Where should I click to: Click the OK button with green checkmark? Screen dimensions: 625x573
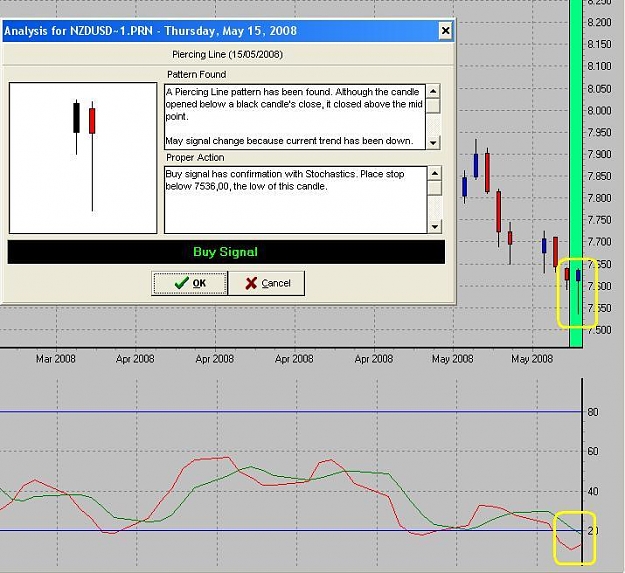(x=190, y=283)
